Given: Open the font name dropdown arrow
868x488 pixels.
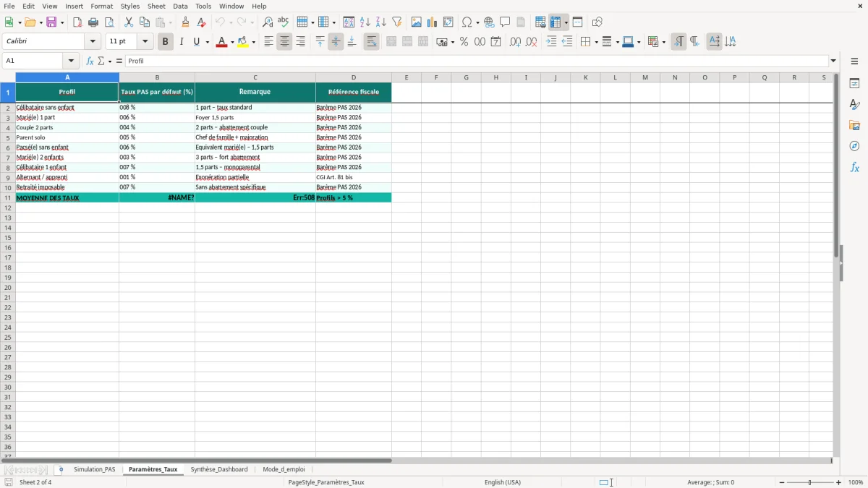Looking at the screenshot, I should pos(93,42).
